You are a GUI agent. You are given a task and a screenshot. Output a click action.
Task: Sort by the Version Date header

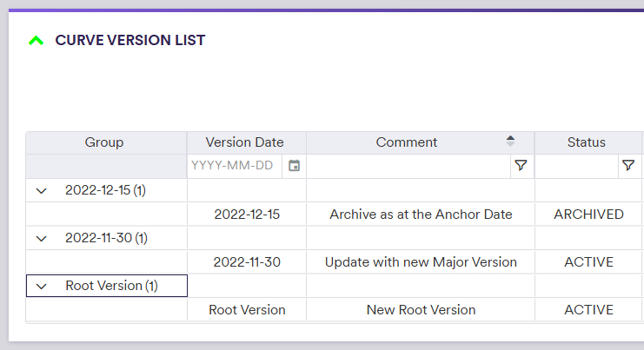tap(244, 142)
